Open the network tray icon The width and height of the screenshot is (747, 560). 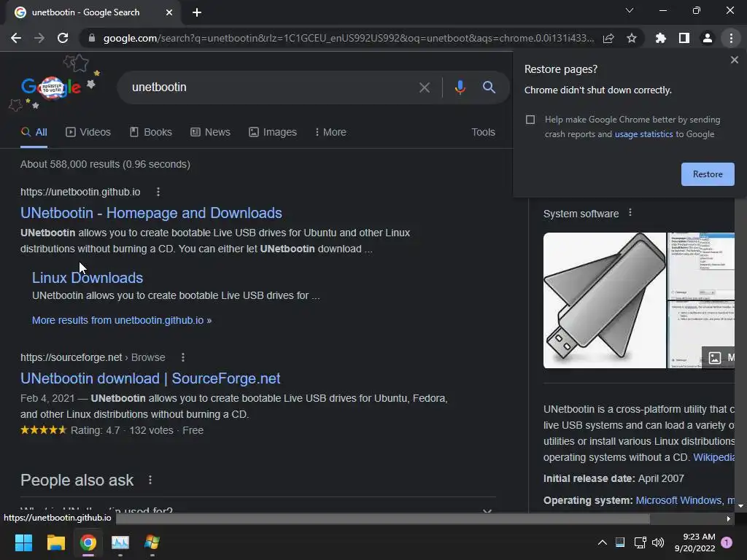(x=640, y=542)
